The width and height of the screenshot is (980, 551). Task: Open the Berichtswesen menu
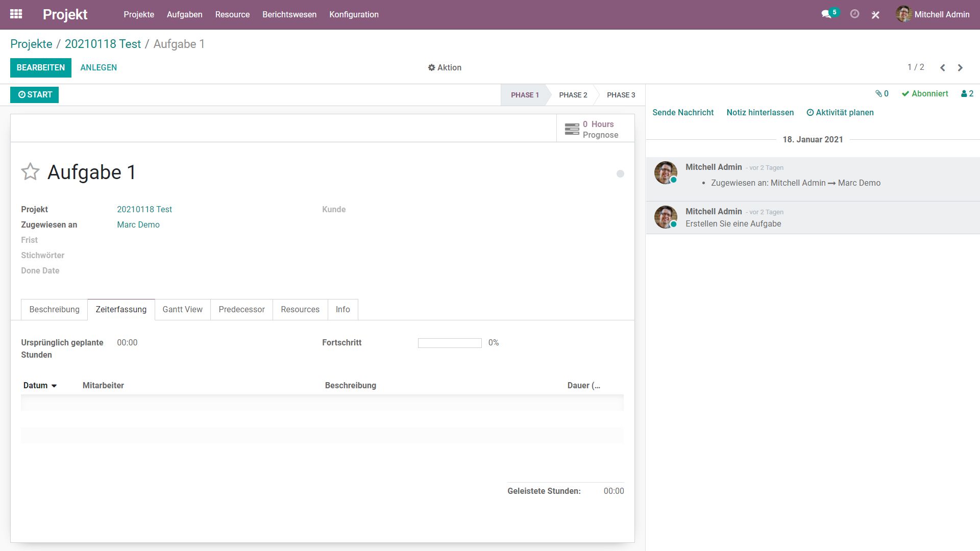(x=289, y=14)
